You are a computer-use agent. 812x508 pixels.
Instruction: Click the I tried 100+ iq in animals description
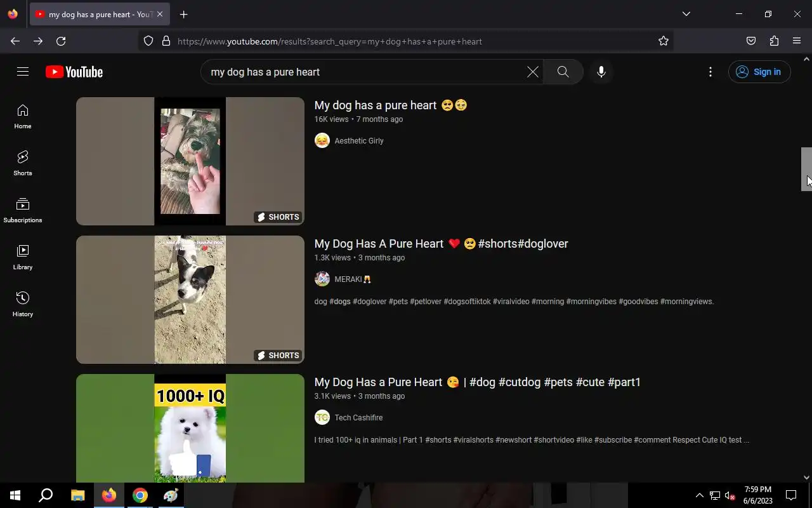click(x=532, y=440)
